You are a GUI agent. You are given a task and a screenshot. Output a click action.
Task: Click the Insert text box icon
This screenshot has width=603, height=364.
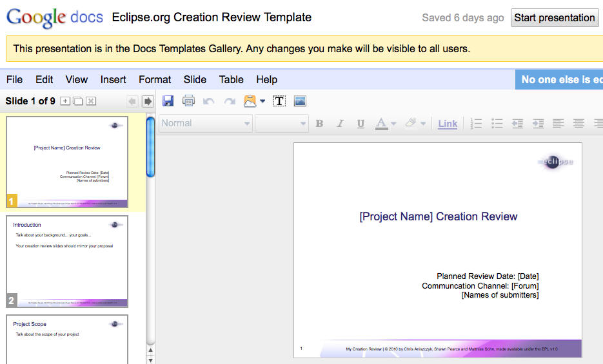[279, 101]
